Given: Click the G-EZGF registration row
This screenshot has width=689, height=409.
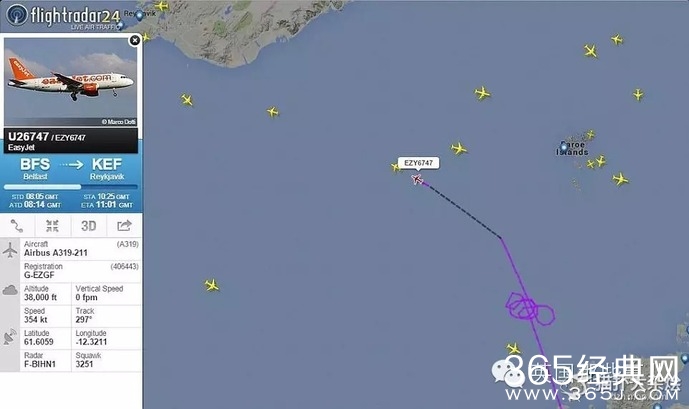Looking at the screenshot, I should pos(81,271).
